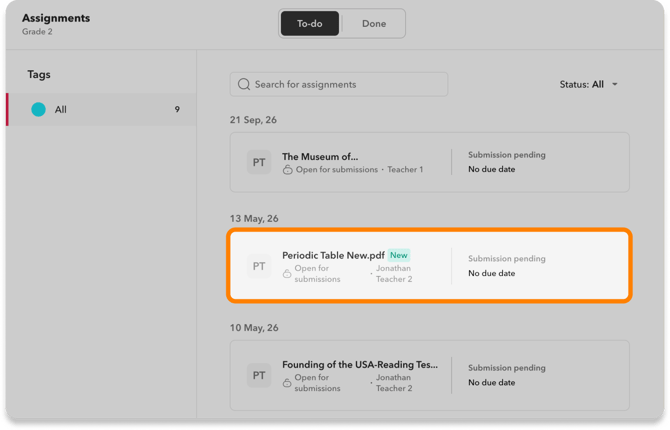Viewport: 670px width, 430px height.
Task: Click the 13 May, 26 date heading
Action: point(254,218)
